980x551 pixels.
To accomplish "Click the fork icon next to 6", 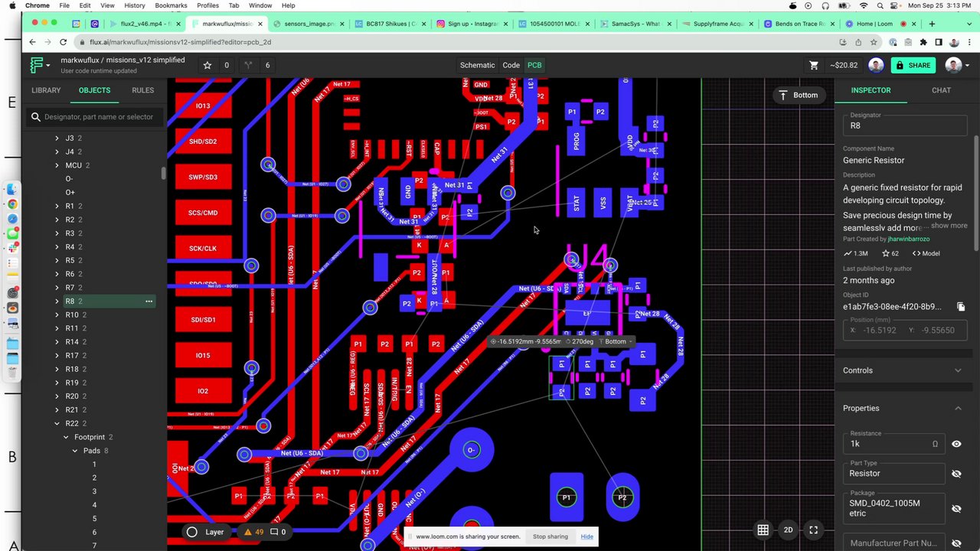I will [x=248, y=65].
